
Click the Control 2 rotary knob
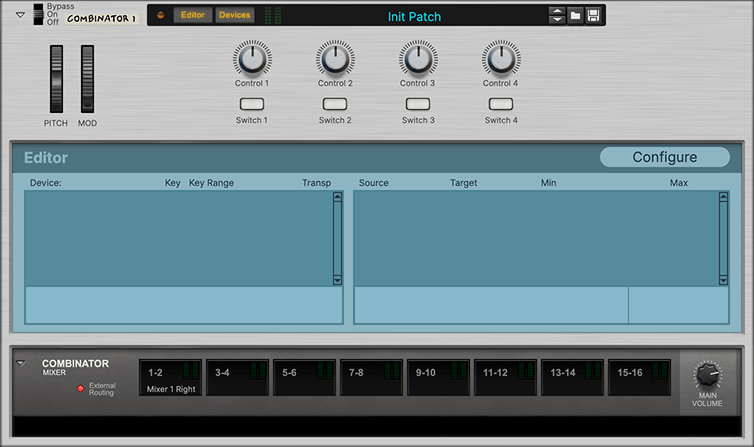pos(335,59)
